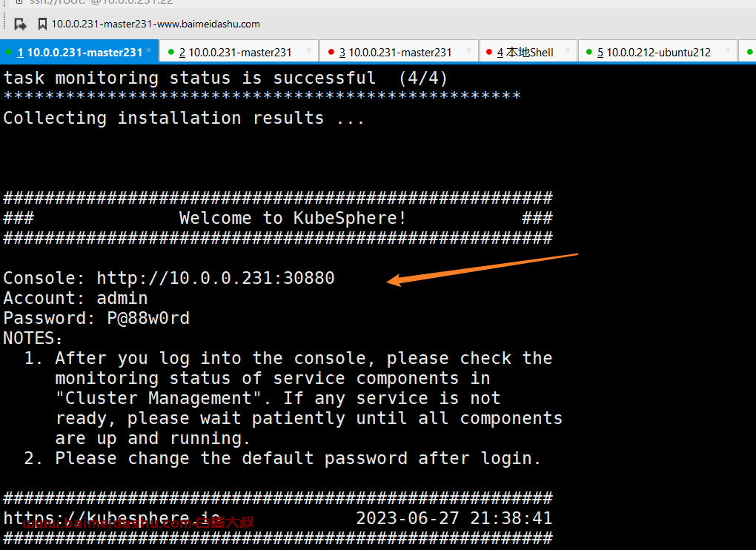Click the red status dot on tab 3
This screenshot has height=550, width=756.
coord(331,52)
